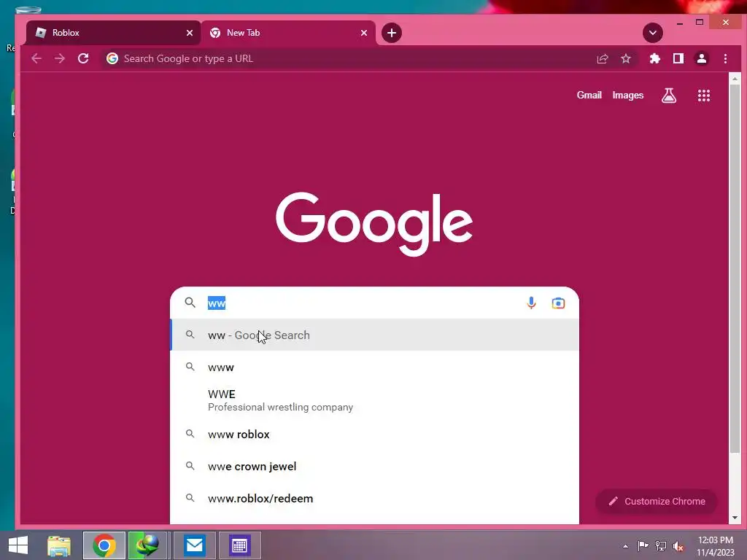
Task: Open the Chrome profile avatar
Action: click(702, 58)
